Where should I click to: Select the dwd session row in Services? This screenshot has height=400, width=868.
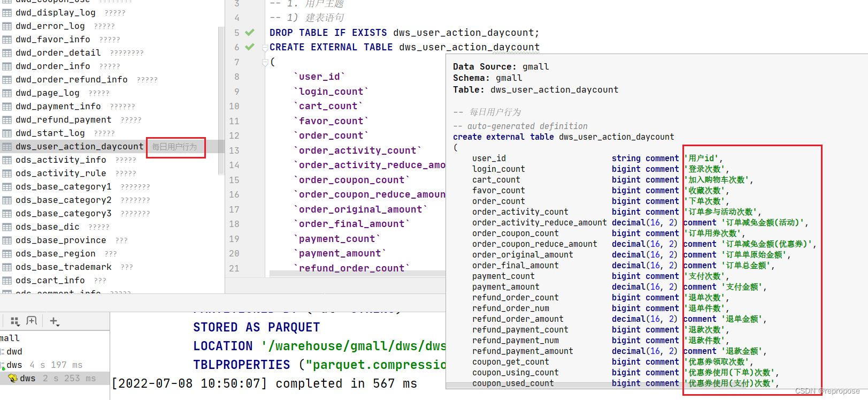pyautogui.click(x=55, y=351)
